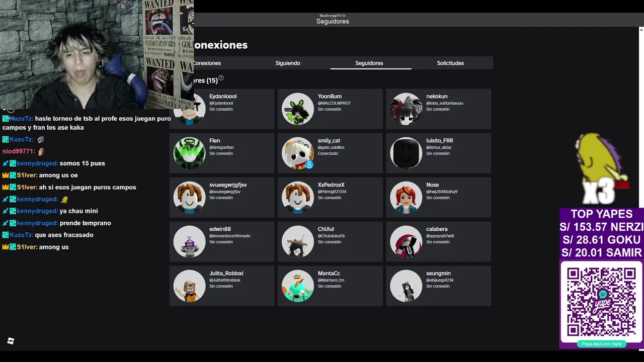Click chat message 'que ases fracasado'
The width and height of the screenshot is (644, 362).
(64, 235)
